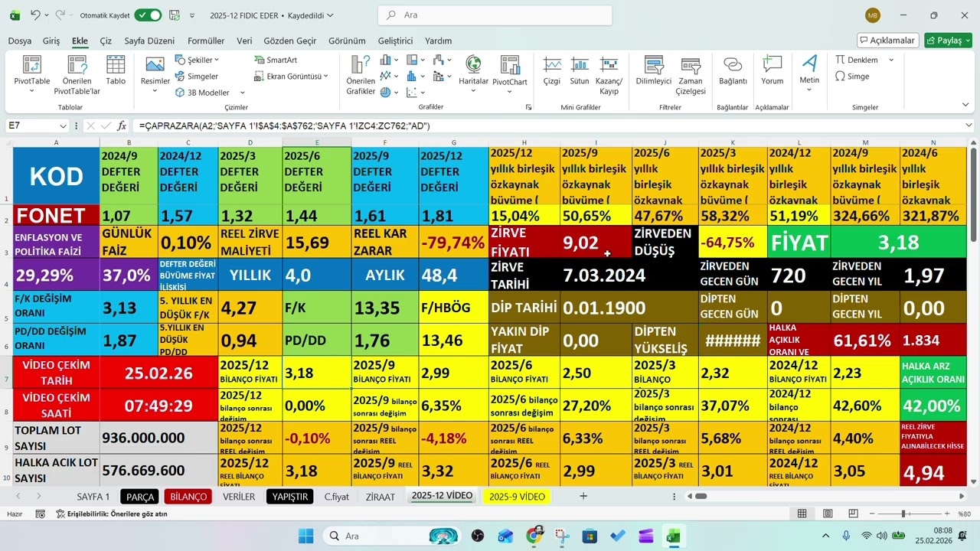
Task: Move the zoom slider handle
Action: [x=903, y=514]
